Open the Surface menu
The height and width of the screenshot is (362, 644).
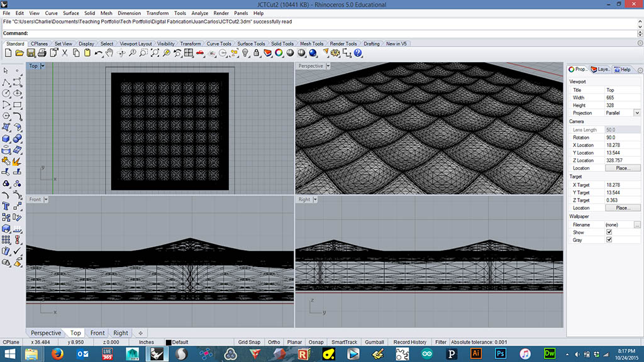point(70,13)
